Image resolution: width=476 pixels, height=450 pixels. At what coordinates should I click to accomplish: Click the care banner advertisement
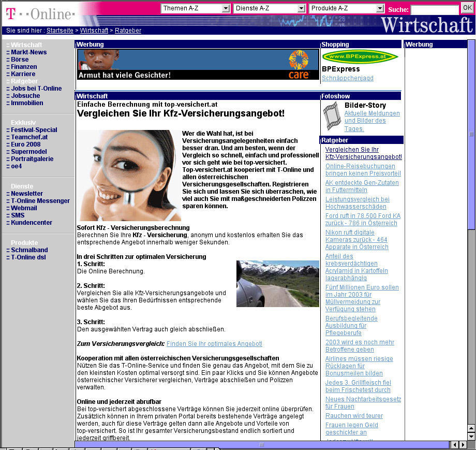198,64
